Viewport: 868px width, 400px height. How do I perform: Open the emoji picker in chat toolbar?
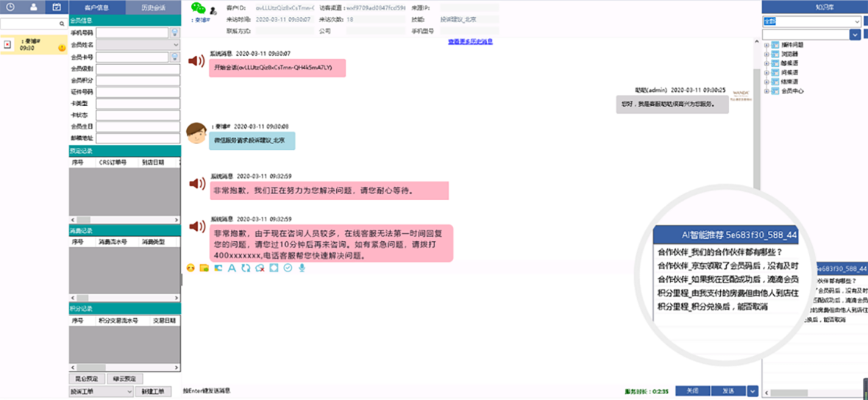191,268
